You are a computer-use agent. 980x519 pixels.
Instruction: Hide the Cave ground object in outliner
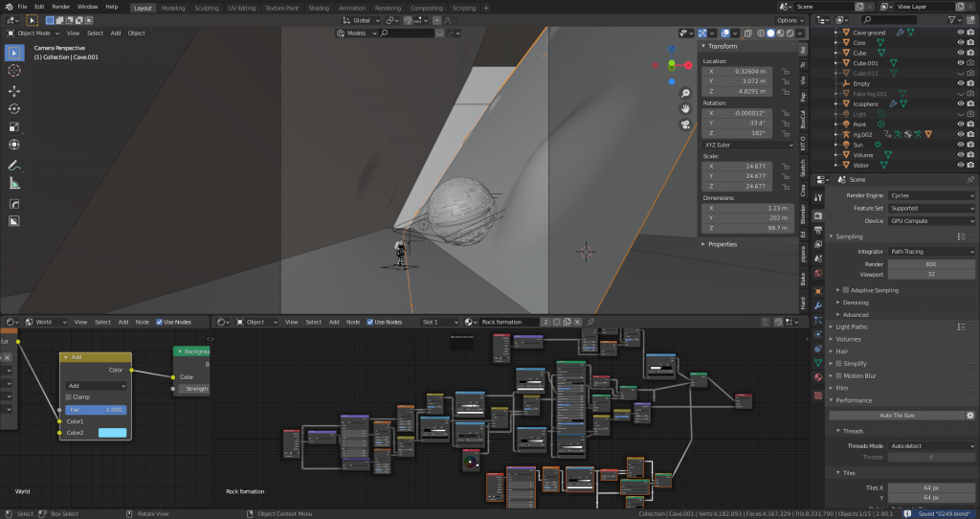click(960, 33)
